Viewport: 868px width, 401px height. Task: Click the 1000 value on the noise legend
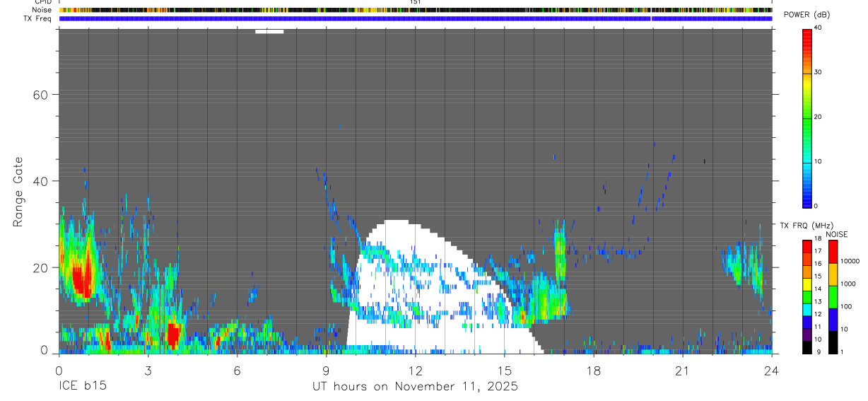point(849,284)
